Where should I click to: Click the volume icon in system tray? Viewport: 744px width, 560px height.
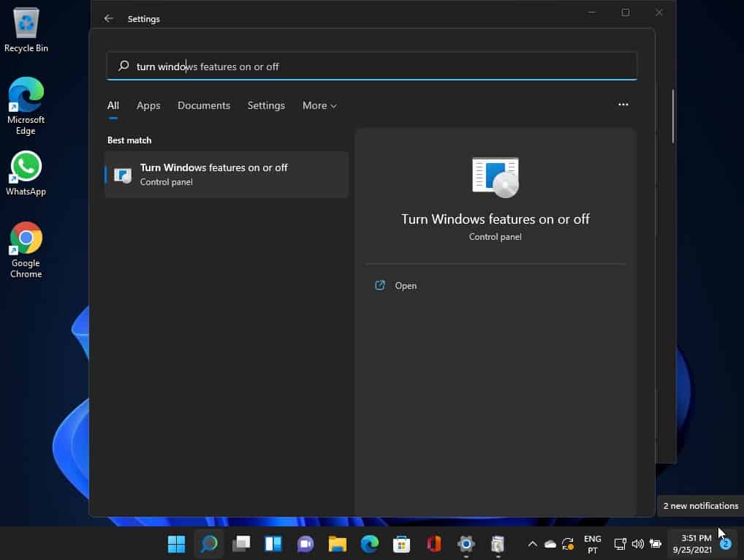pos(637,544)
